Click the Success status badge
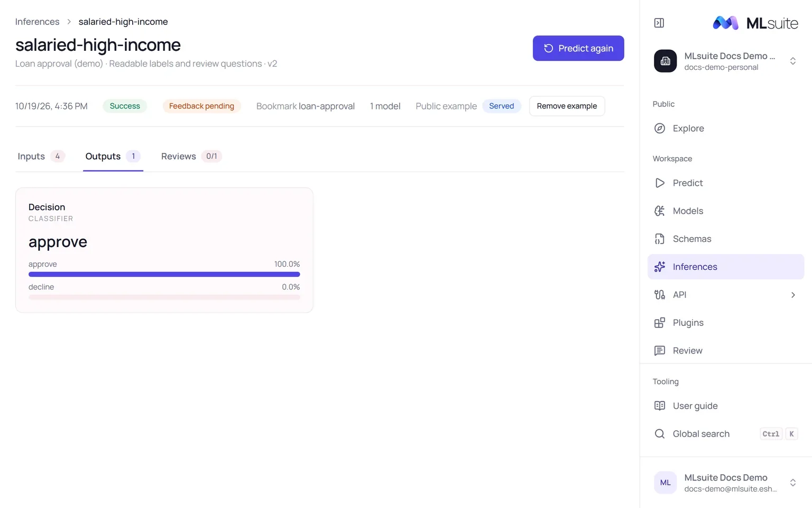 point(125,106)
